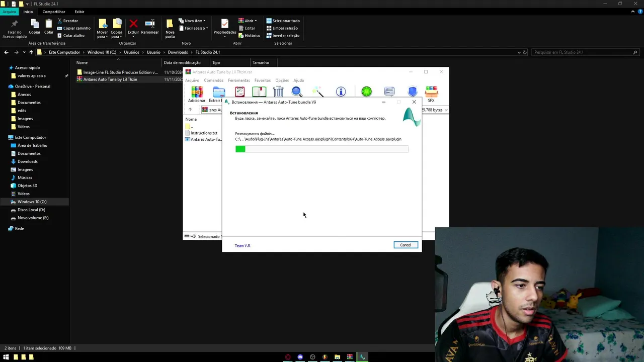Click the Colar clipboard ribbon icon
The image size is (644, 362).
[x=49, y=24]
